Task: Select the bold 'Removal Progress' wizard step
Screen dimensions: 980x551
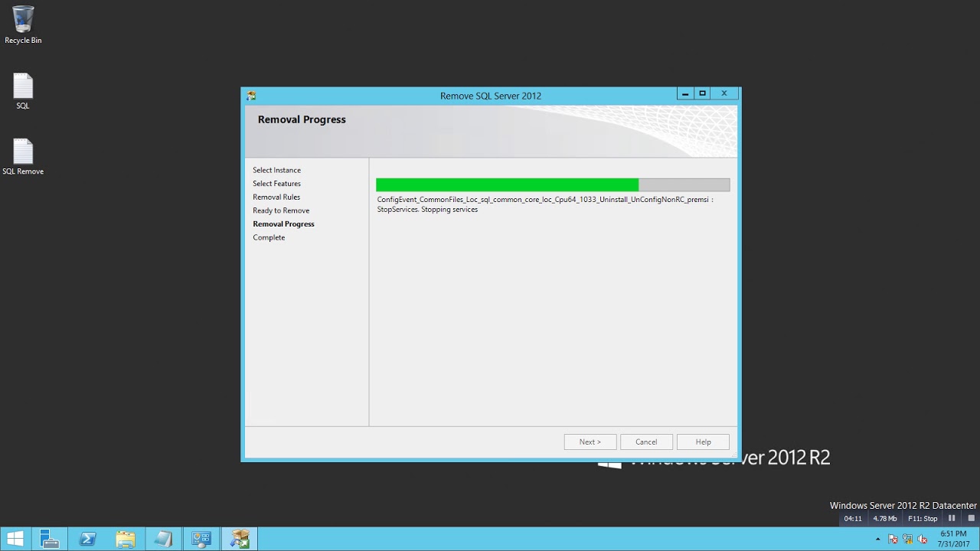Action: point(283,224)
